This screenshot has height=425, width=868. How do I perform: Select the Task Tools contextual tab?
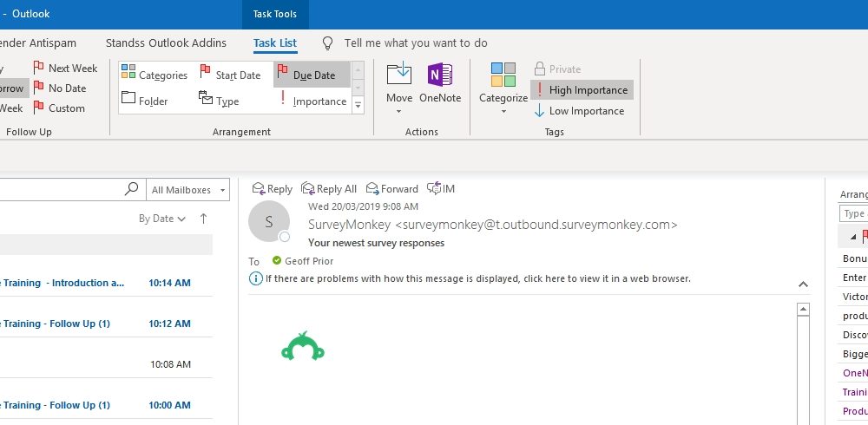275,15
